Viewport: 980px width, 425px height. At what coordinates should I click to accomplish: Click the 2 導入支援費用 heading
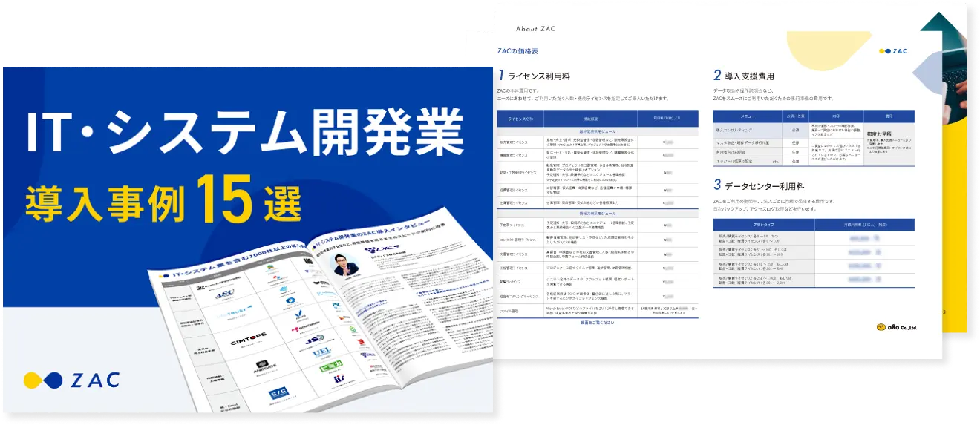tap(744, 76)
